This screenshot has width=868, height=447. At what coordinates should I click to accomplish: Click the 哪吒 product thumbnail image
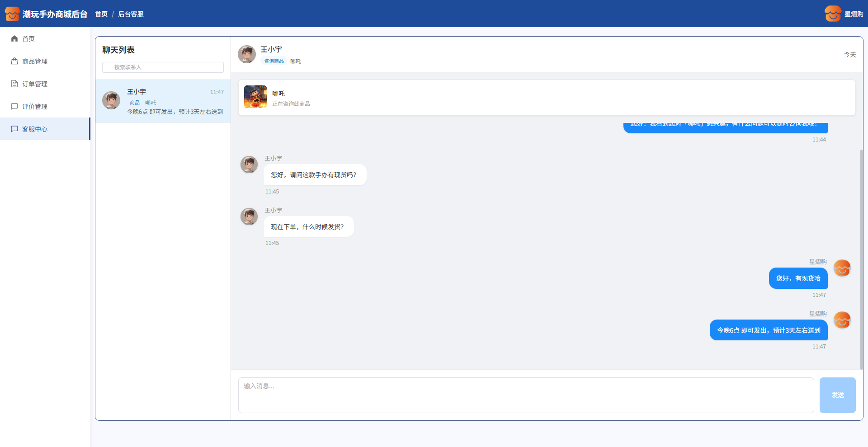click(255, 97)
